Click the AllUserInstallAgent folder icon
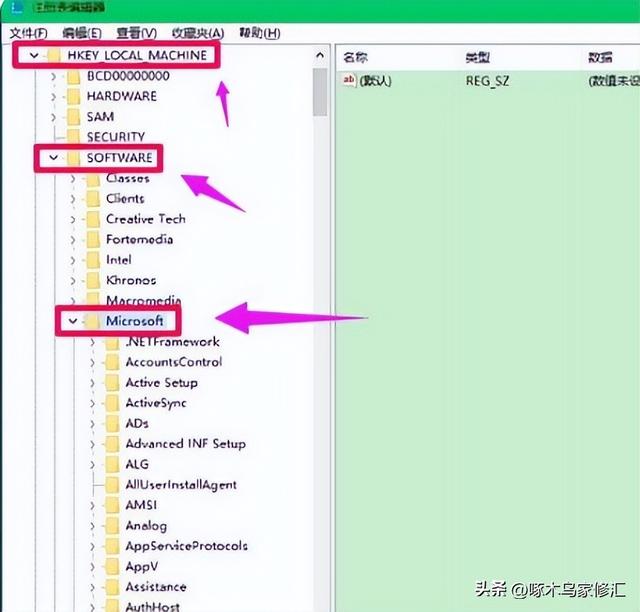Screen dimensions: 640x612 [x=112, y=485]
